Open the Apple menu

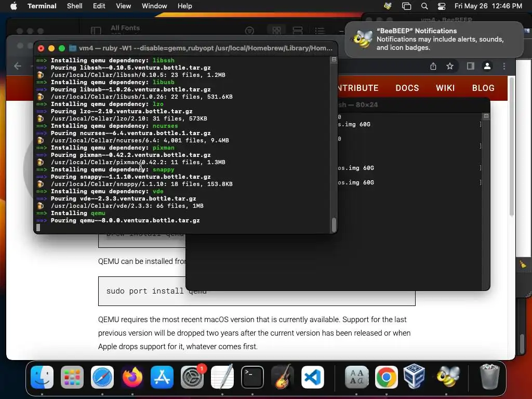14,6
